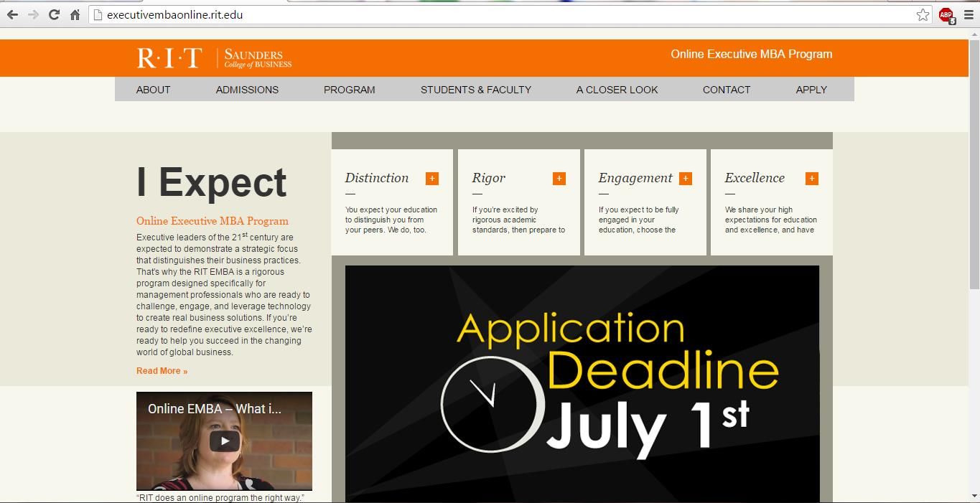The image size is (980, 503).
Task: Click the forward navigation arrow
Action: coord(32,14)
